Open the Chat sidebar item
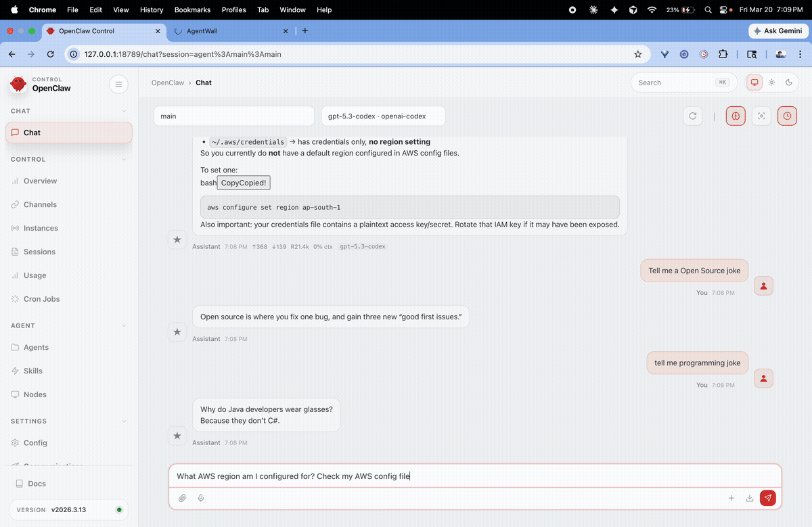 [x=69, y=133]
